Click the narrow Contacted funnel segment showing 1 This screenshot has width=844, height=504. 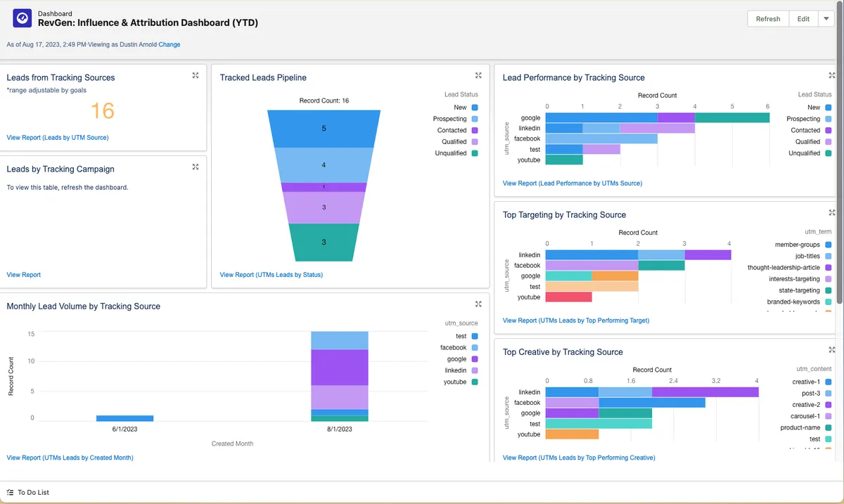click(x=324, y=187)
